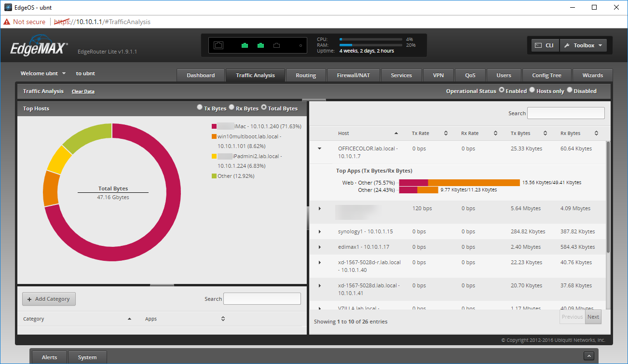Image resolution: width=628 pixels, height=364 pixels.
Task: Sort by Rx Bytes column
Action: pyautogui.click(x=579, y=133)
